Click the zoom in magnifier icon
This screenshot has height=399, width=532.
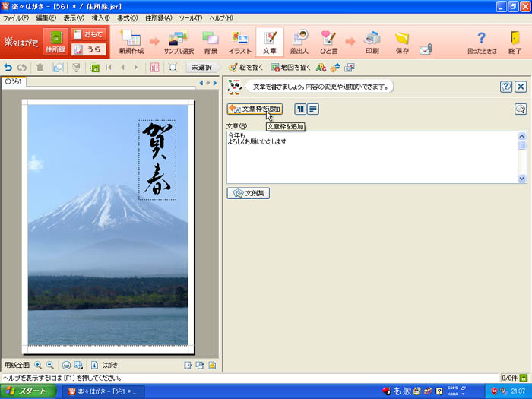[x=38, y=365]
